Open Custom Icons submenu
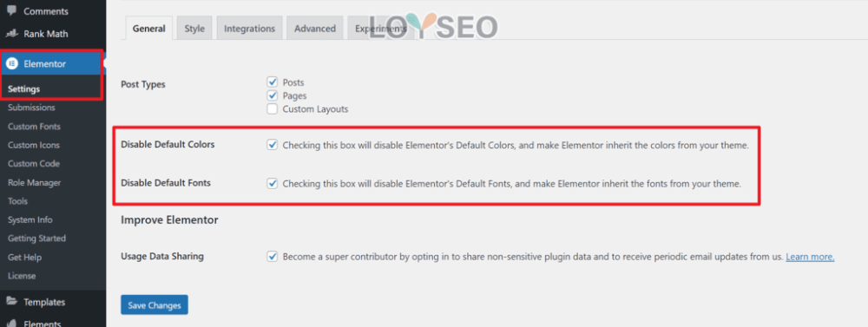Viewport: 868px width, 327px height. tap(34, 145)
